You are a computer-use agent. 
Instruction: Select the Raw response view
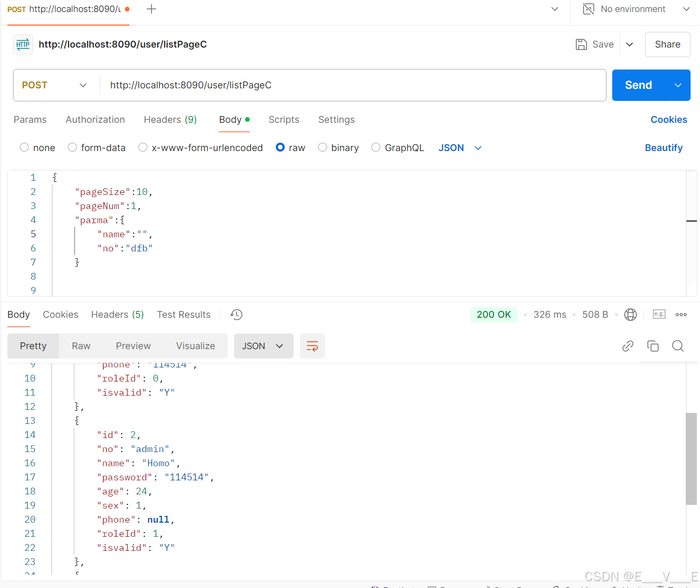point(81,346)
